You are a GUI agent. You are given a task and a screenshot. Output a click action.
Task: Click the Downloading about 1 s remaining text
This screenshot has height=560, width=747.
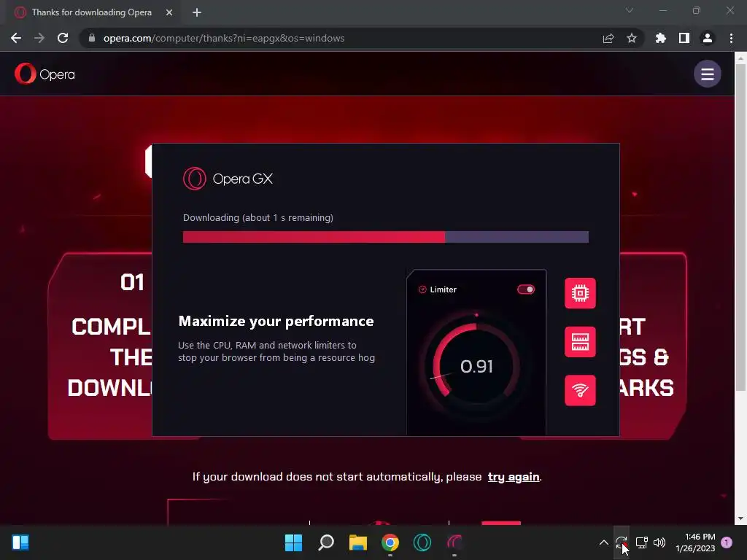pos(258,217)
